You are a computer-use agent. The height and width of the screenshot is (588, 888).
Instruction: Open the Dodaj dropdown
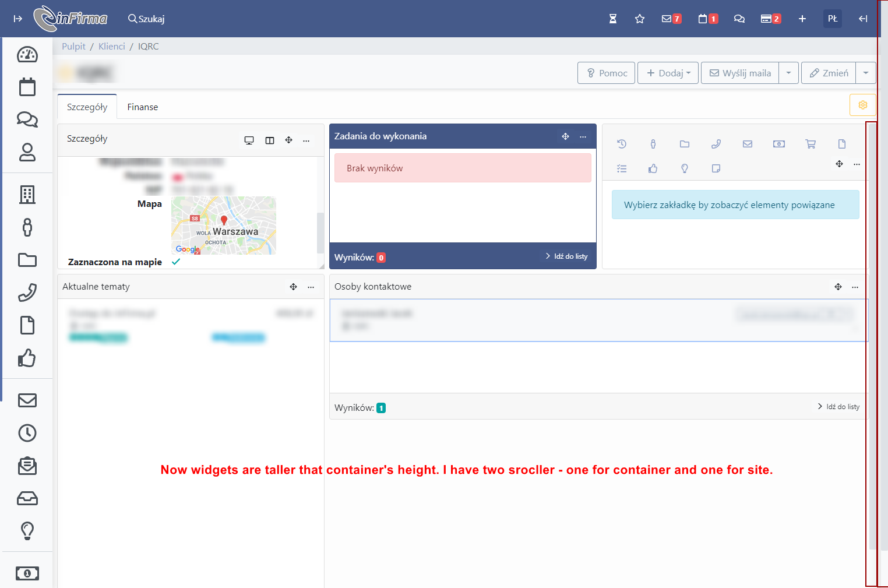(x=668, y=73)
